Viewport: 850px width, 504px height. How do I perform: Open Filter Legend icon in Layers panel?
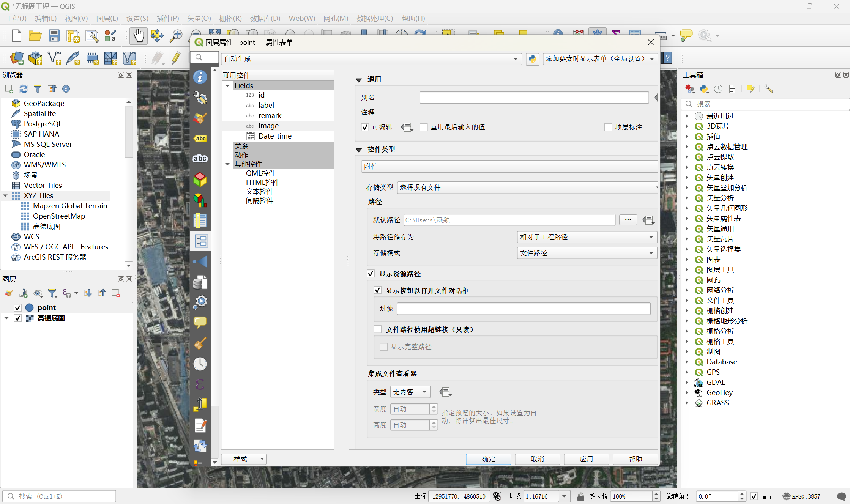point(52,293)
